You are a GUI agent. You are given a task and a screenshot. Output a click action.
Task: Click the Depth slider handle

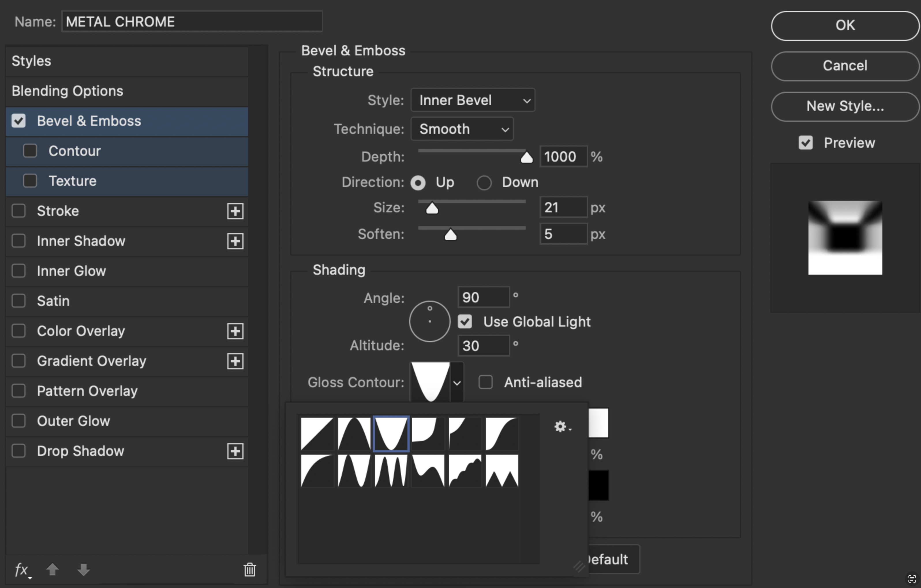tap(527, 158)
